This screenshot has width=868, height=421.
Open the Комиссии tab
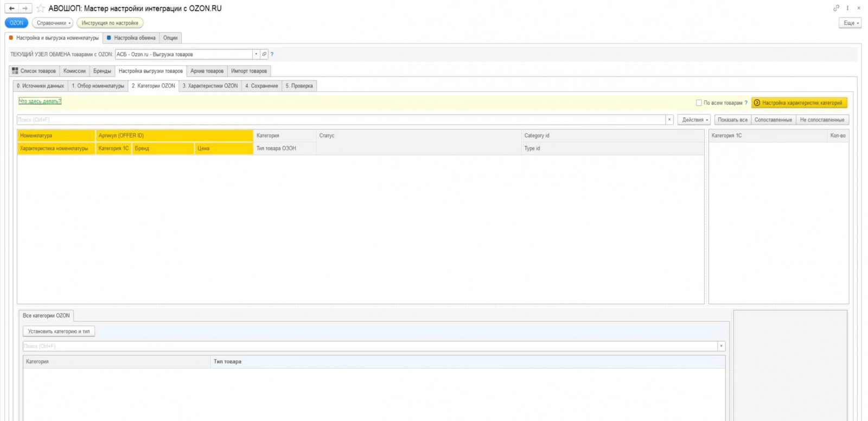tap(74, 71)
